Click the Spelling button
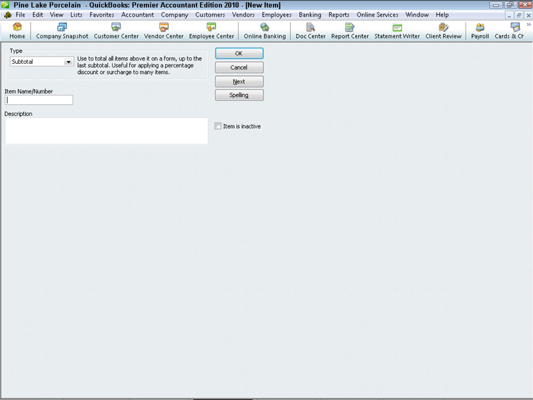 239,95
